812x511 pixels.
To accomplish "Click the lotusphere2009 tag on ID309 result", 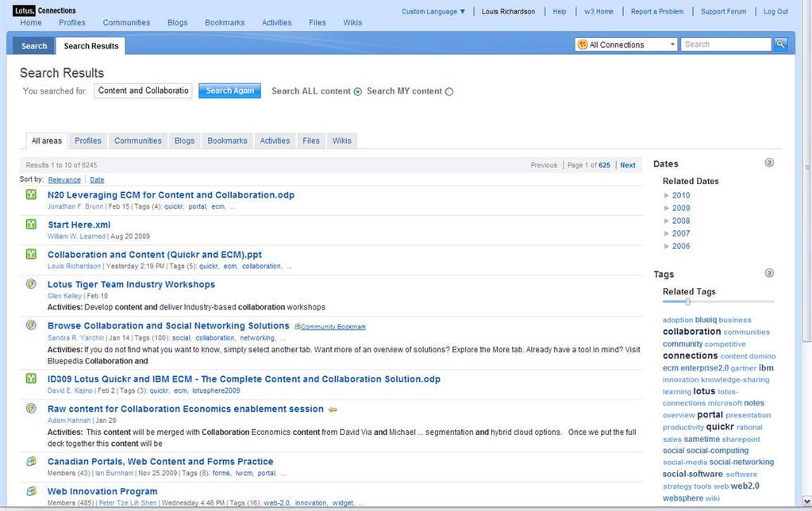I will pyautogui.click(x=216, y=391).
